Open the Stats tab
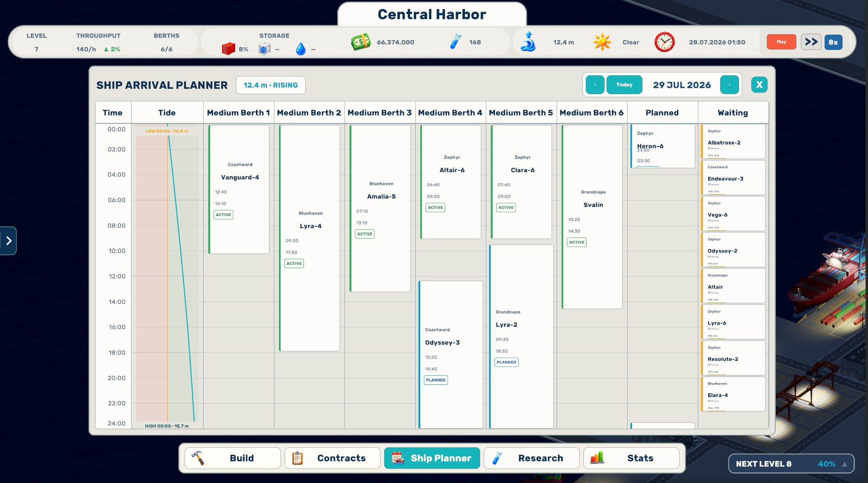 631,458
